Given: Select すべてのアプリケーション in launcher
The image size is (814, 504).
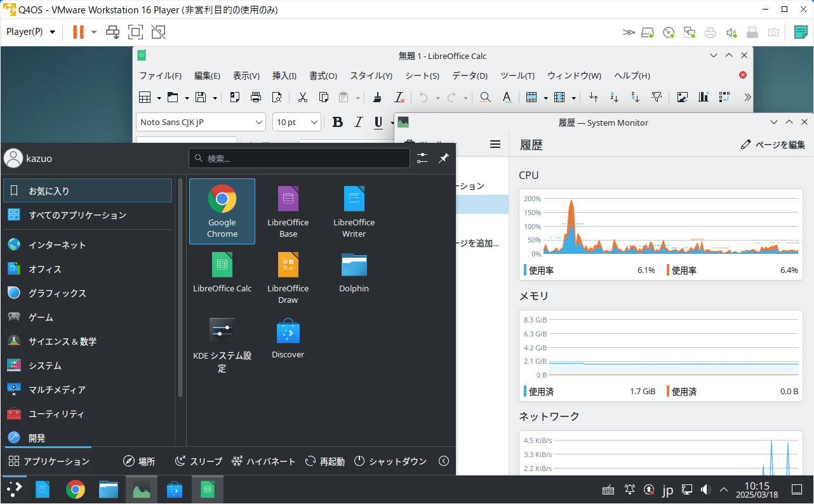Looking at the screenshot, I should pyautogui.click(x=87, y=215).
